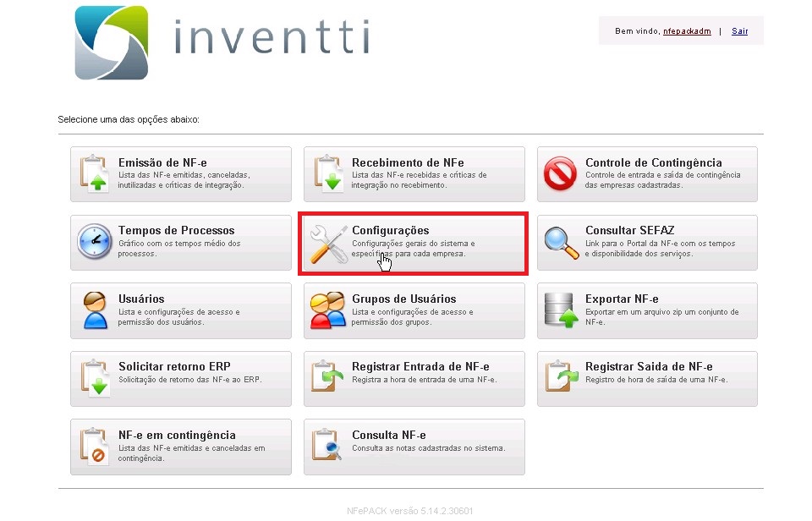
Task: Click the red Controle de Contingência prohibition icon
Action: pos(561,173)
